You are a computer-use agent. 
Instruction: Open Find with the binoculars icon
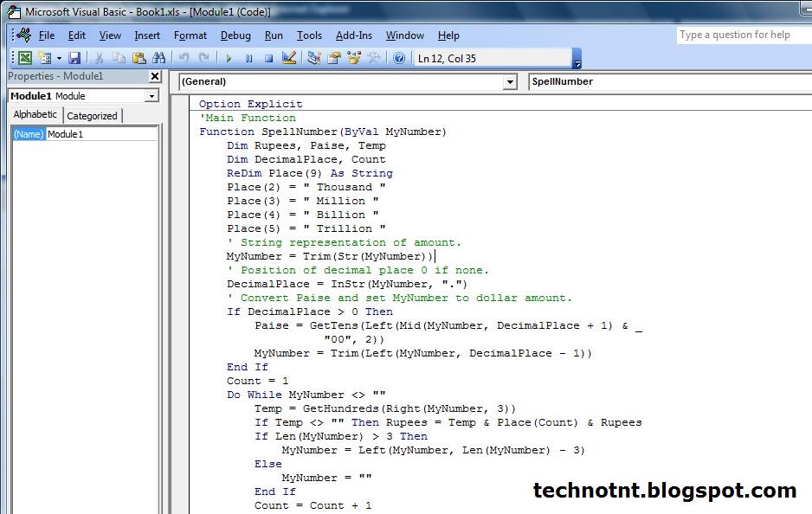tap(159, 58)
